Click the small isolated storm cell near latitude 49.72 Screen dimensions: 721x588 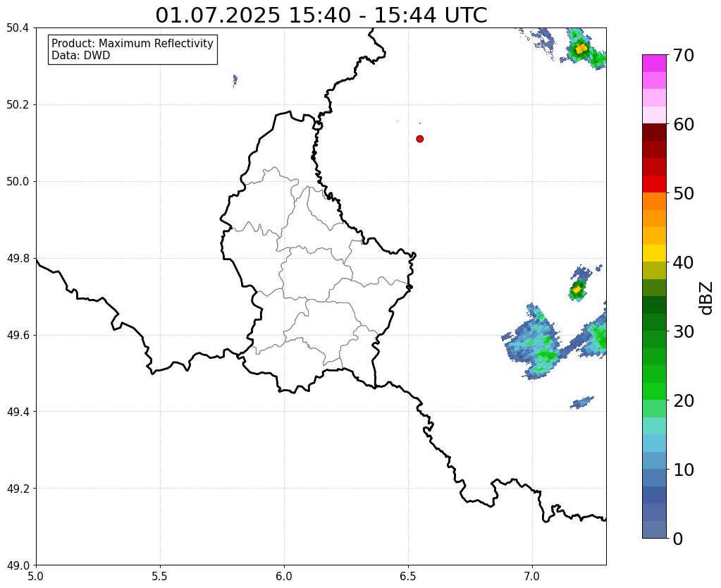point(577,289)
